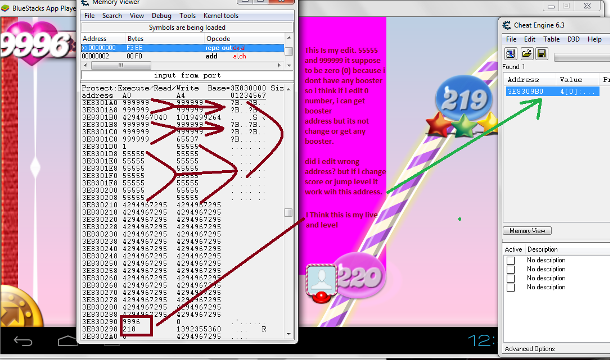The image size is (613, 364).
Task: Click Bytes column header in disassembler
Action: pos(136,39)
